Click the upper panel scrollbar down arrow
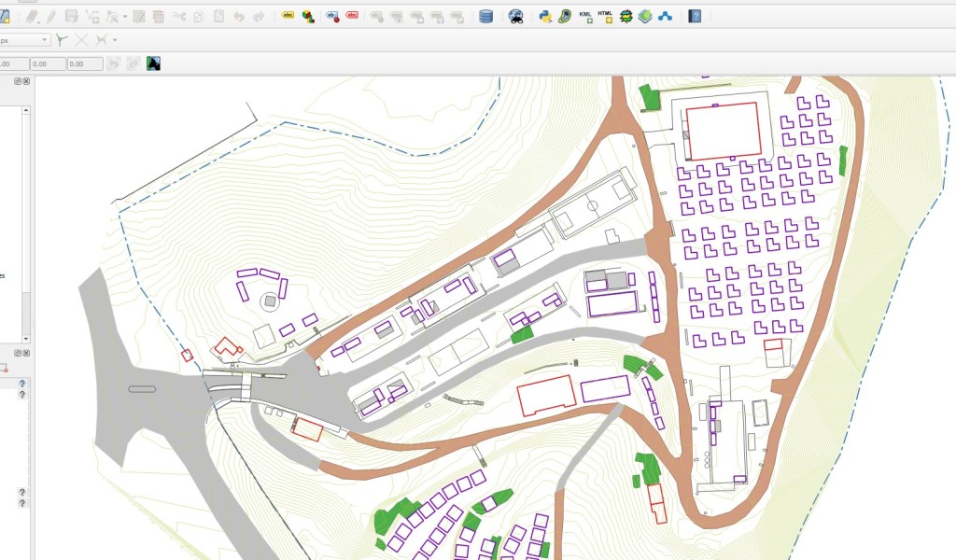This screenshot has width=956, height=560. (x=26, y=338)
